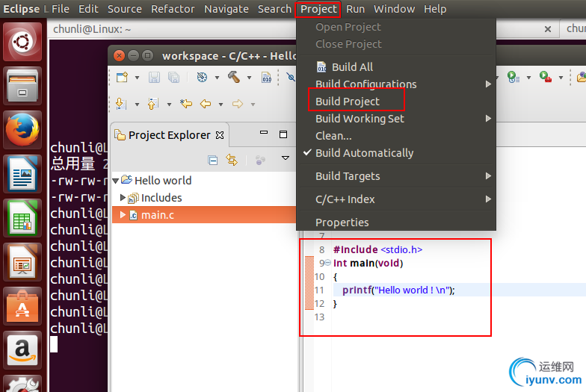Click the Forward navigation arrow icon
The width and height of the screenshot is (586, 392).
coord(238,104)
